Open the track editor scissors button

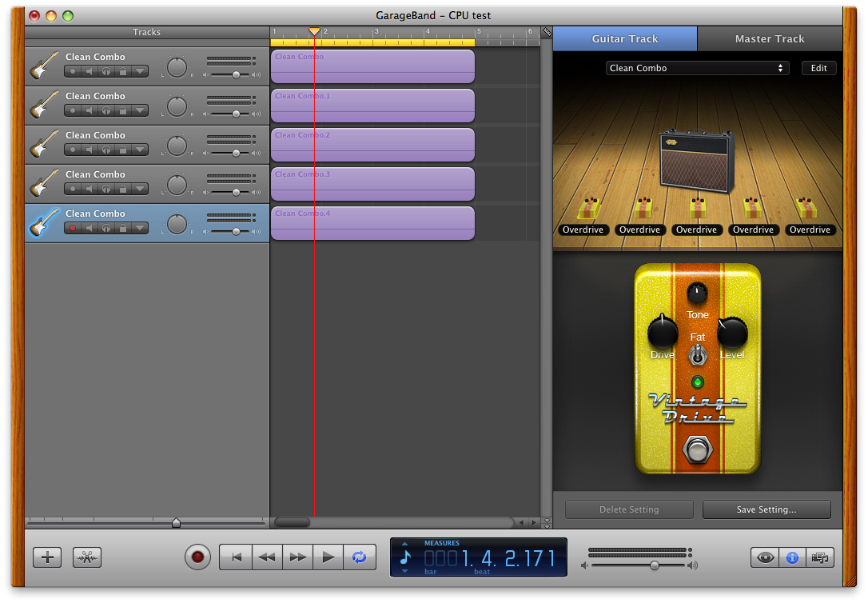tap(87, 557)
